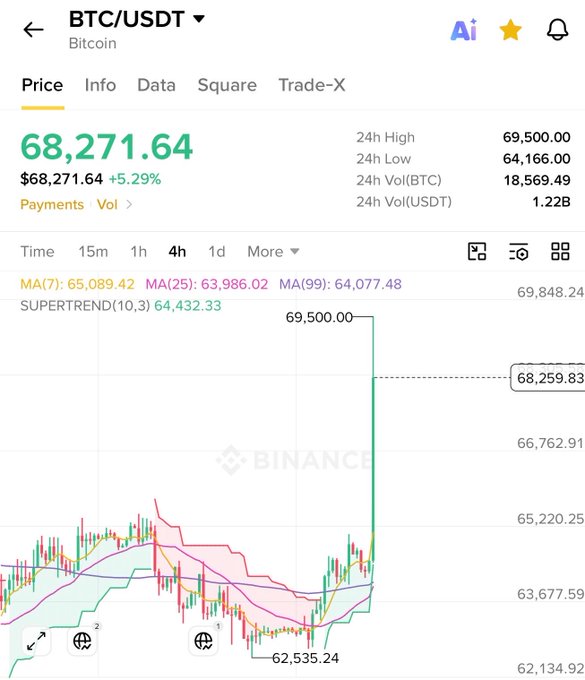Switch to the Data tab
The image size is (585, 680).
pos(157,85)
